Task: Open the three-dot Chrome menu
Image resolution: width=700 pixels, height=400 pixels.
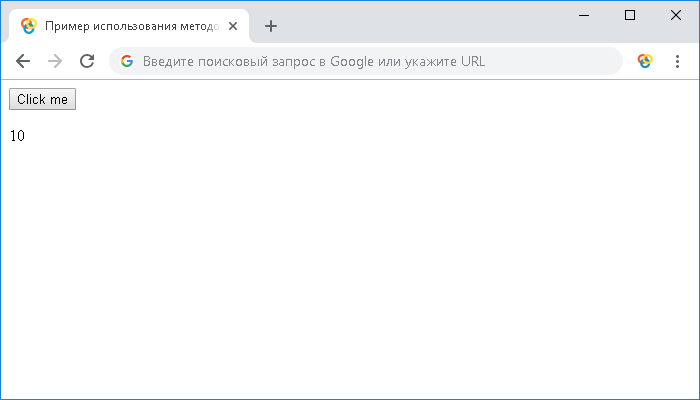Action: (x=677, y=61)
